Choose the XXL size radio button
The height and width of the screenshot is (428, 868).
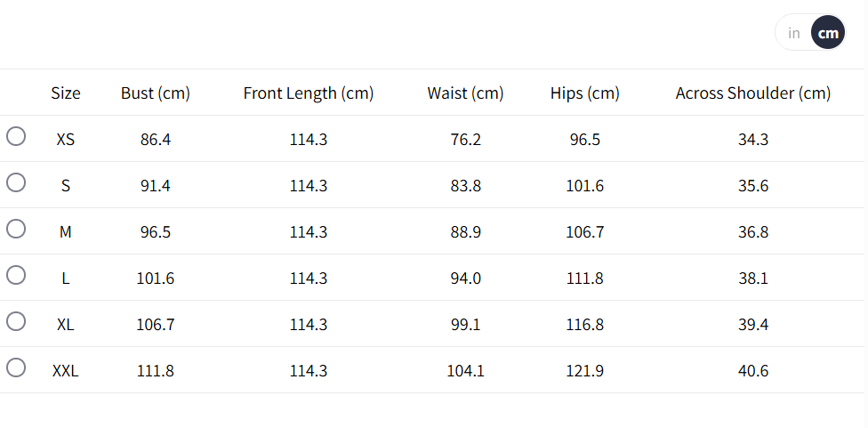[x=16, y=368]
